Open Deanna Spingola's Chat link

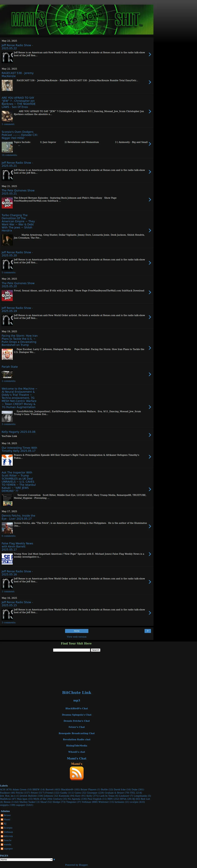(x=77, y=715)
